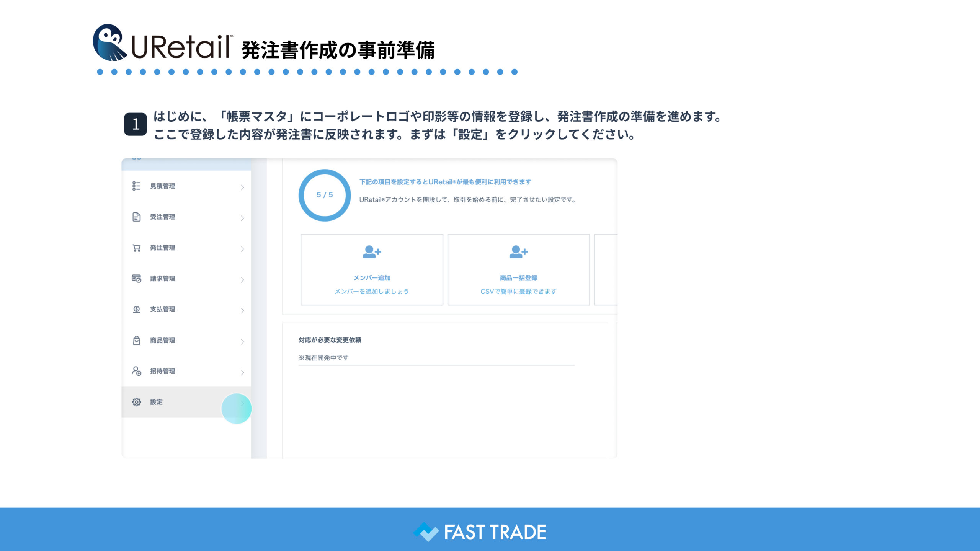Open the 設定 menu item
980x551 pixels.
pos(156,402)
